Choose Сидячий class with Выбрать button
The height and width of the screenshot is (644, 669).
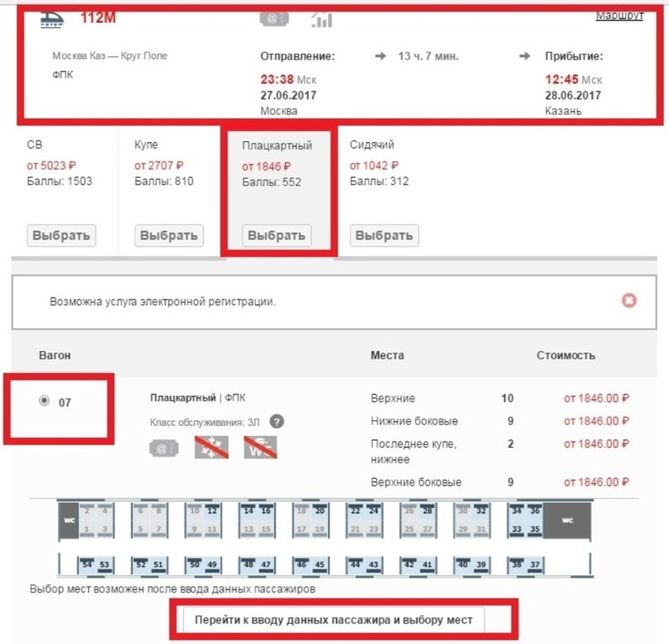point(384,236)
